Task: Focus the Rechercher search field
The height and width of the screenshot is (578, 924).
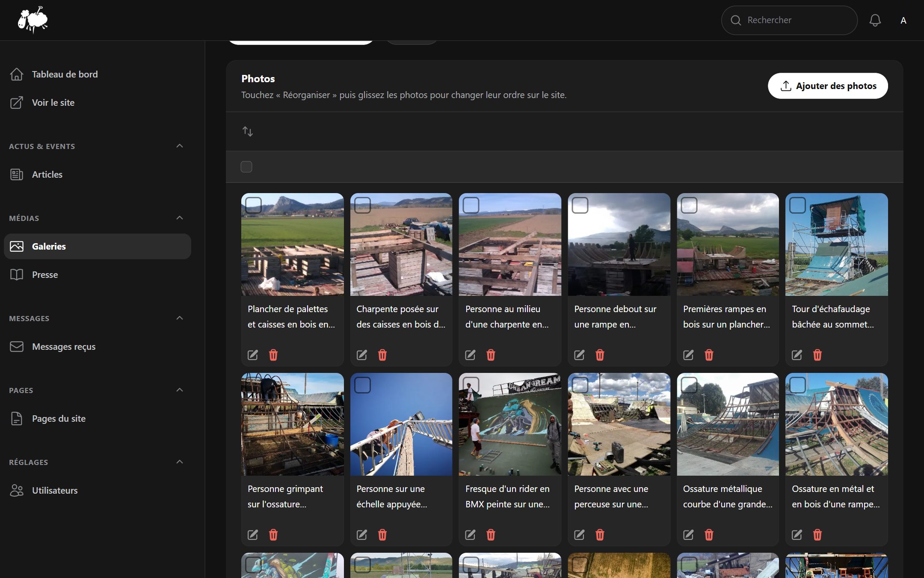Action: tap(789, 20)
